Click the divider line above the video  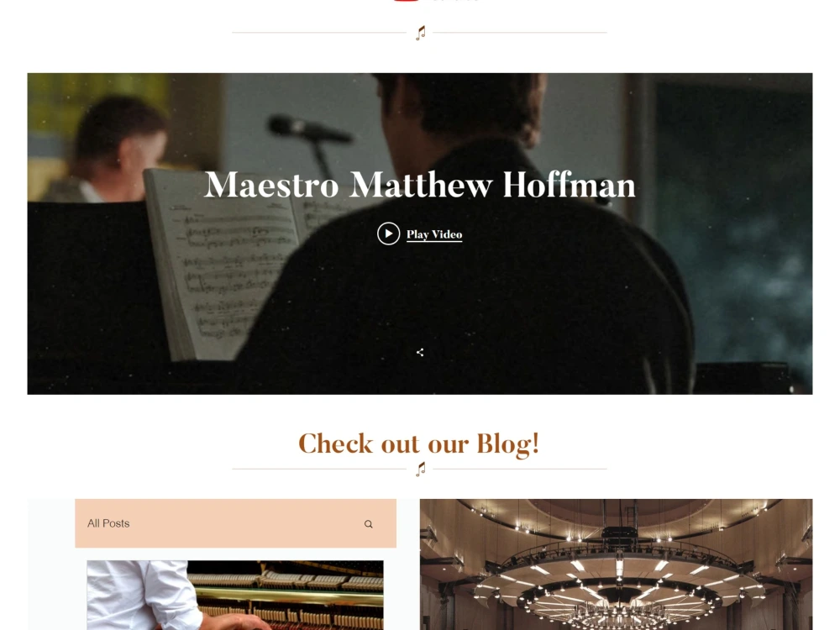tap(318, 33)
